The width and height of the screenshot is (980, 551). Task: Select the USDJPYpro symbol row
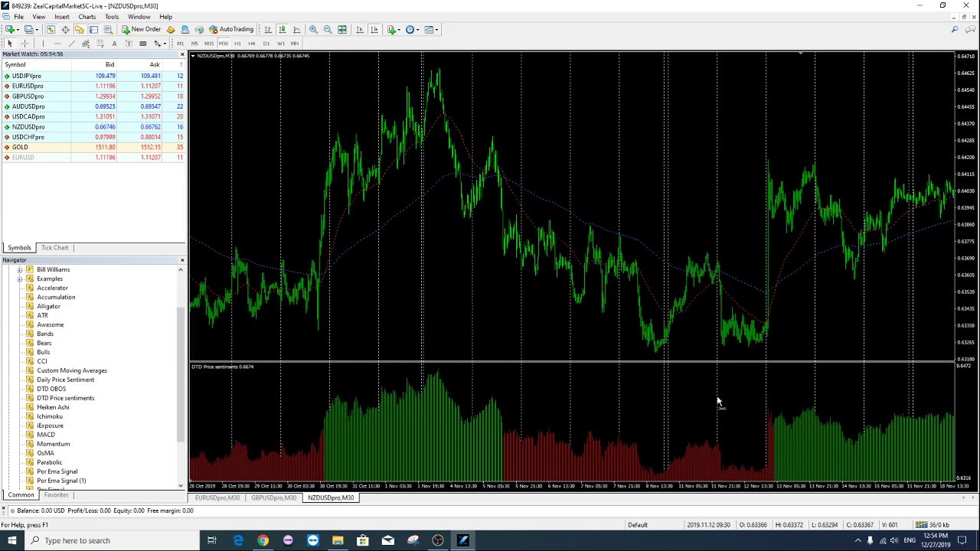[x=93, y=76]
